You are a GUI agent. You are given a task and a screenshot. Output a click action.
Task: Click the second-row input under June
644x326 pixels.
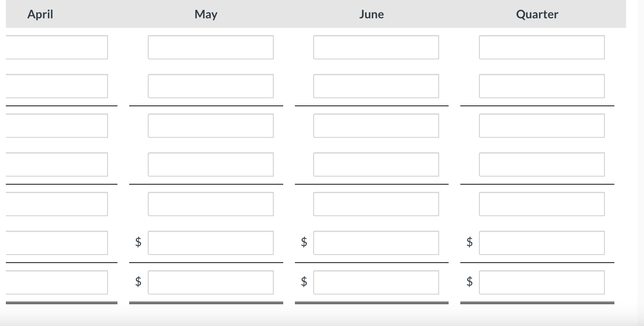[x=376, y=86]
